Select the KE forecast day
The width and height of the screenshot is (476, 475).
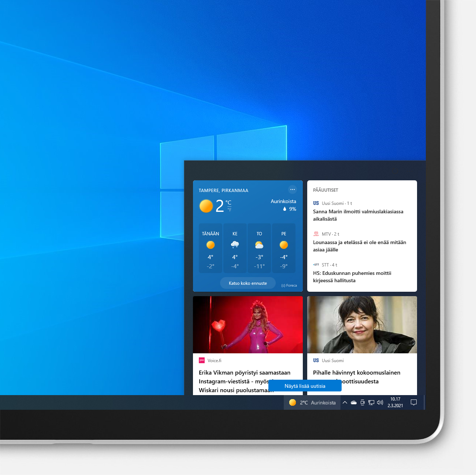[x=235, y=248]
